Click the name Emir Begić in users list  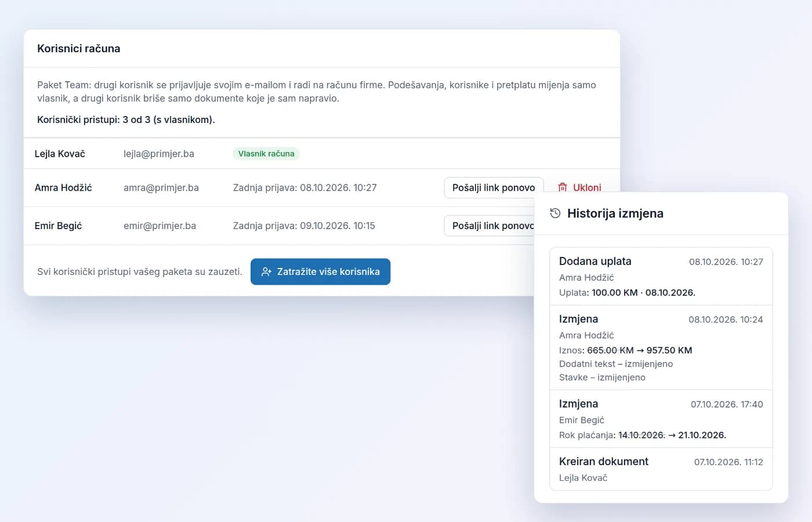[x=58, y=226]
